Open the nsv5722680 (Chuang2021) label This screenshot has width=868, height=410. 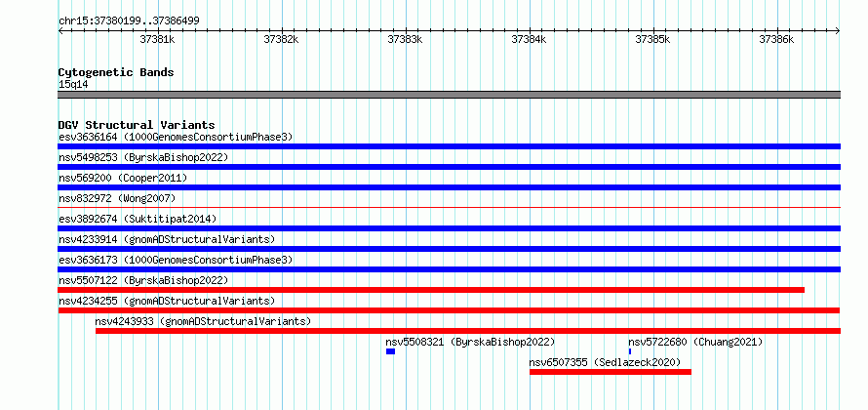[x=695, y=342]
